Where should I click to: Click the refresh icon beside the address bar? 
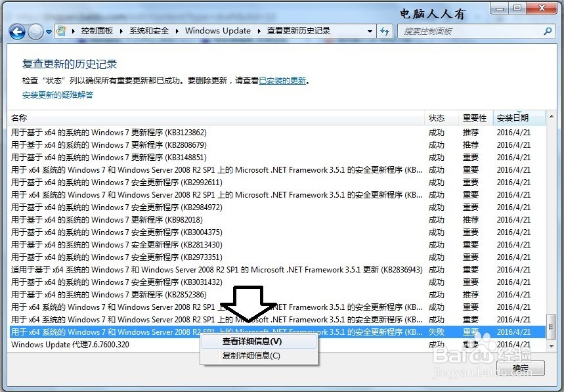click(x=385, y=31)
